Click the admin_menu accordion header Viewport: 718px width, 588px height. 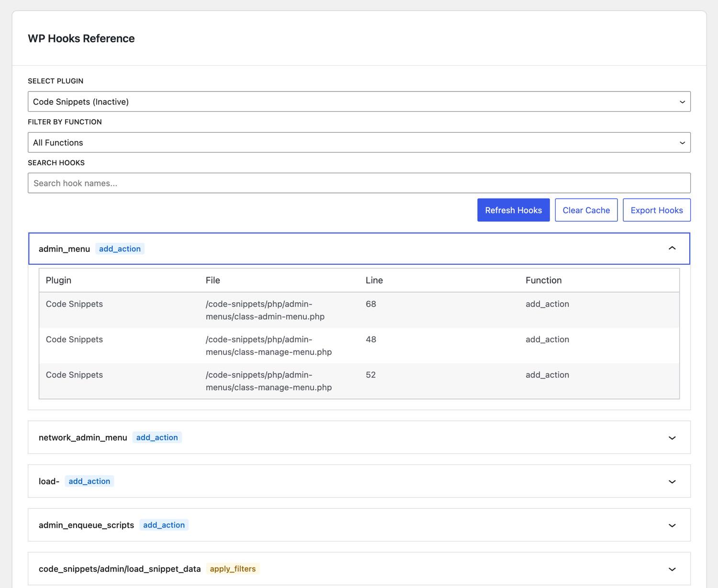(x=359, y=249)
